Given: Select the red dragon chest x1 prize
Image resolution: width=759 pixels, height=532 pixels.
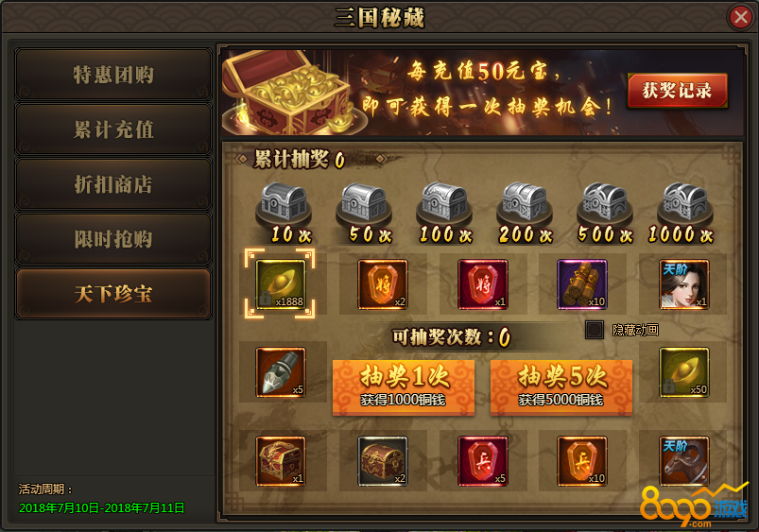Looking at the screenshot, I should (281, 461).
